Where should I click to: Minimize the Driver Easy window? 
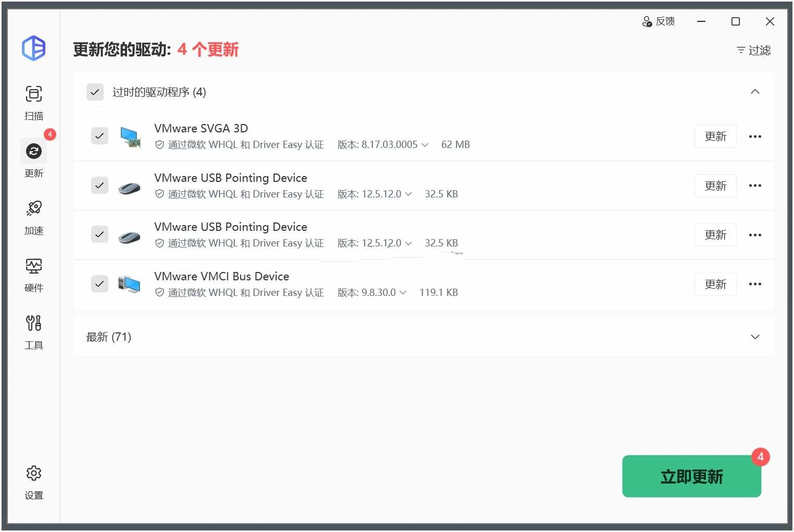[701, 21]
